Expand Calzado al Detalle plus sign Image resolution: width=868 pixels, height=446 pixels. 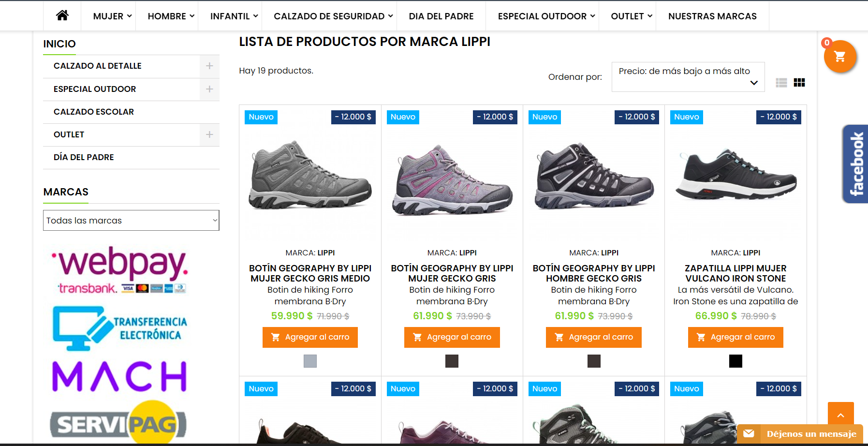pos(209,66)
